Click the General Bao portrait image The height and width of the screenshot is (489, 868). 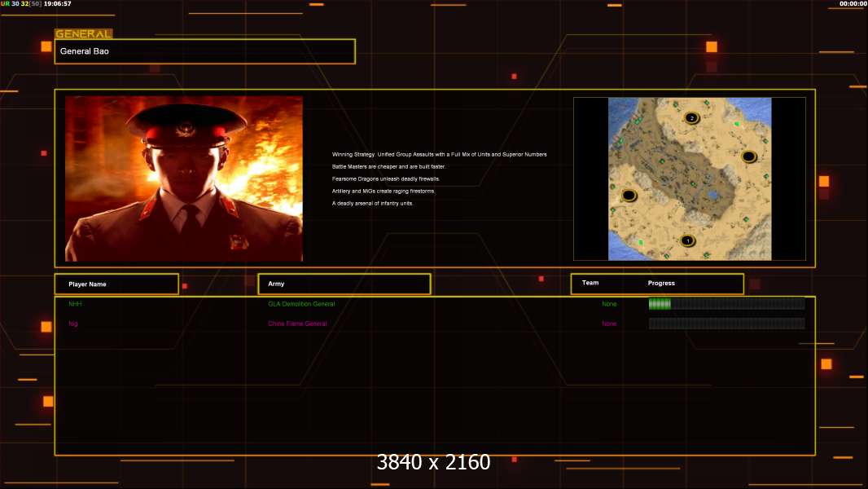pyautogui.click(x=184, y=178)
